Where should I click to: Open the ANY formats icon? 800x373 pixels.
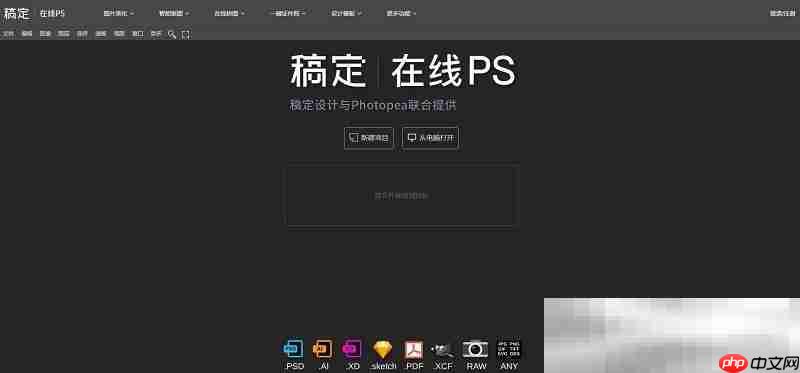(x=509, y=350)
